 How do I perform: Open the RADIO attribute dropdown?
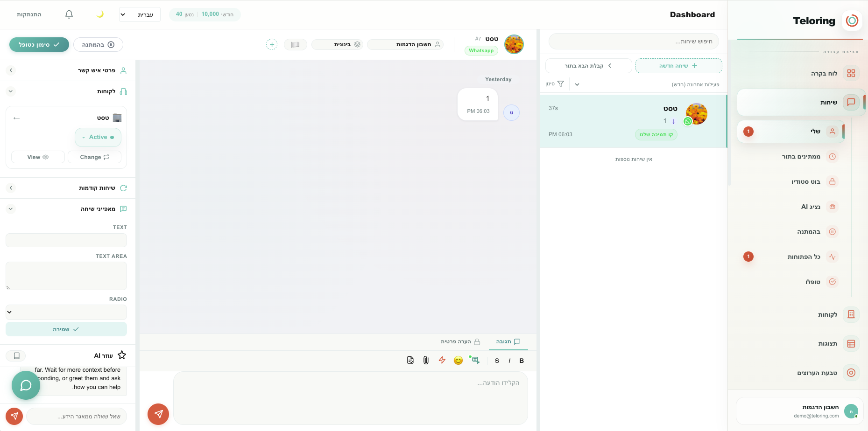66,312
